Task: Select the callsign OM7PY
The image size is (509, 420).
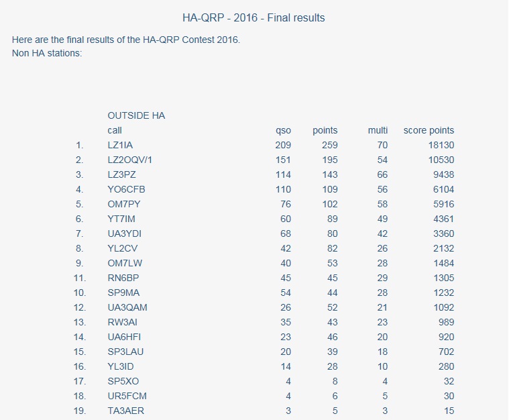Action: pos(124,204)
